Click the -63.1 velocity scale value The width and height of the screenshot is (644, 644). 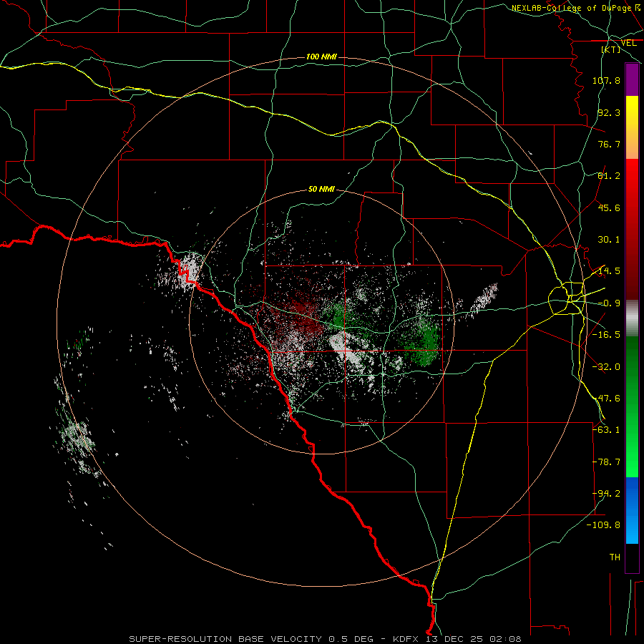(x=606, y=429)
